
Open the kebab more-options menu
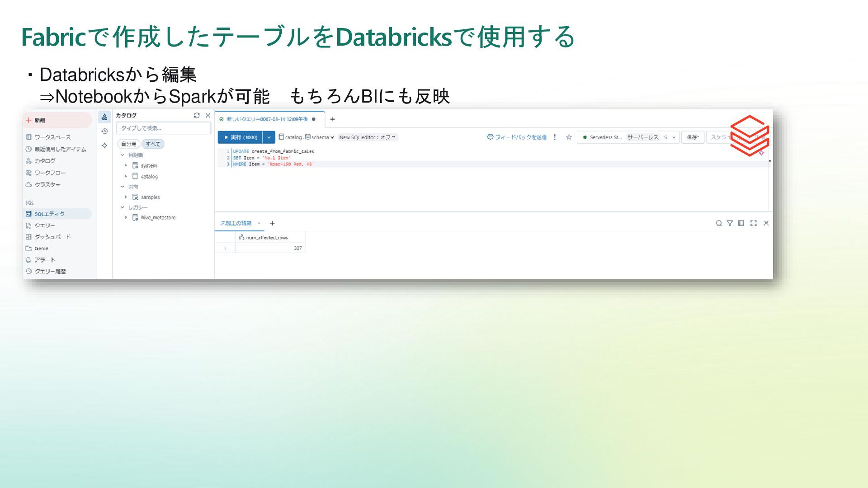555,137
